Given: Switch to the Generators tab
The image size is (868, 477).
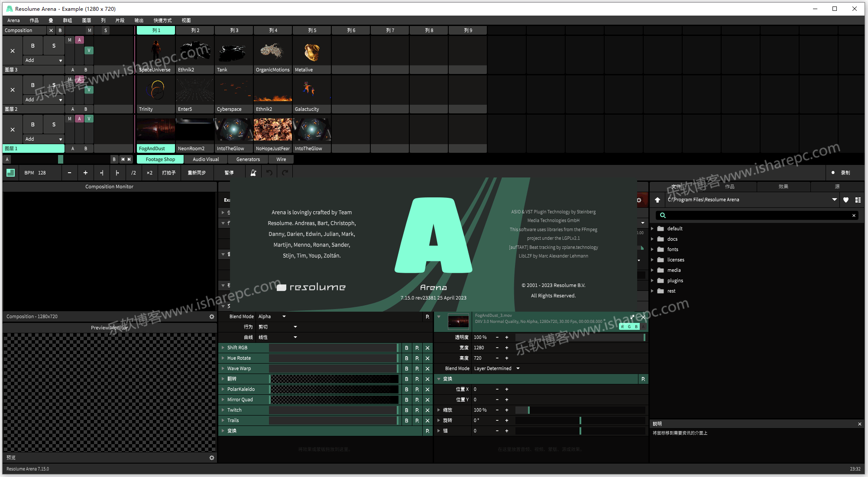Looking at the screenshot, I should pos(248,159).
